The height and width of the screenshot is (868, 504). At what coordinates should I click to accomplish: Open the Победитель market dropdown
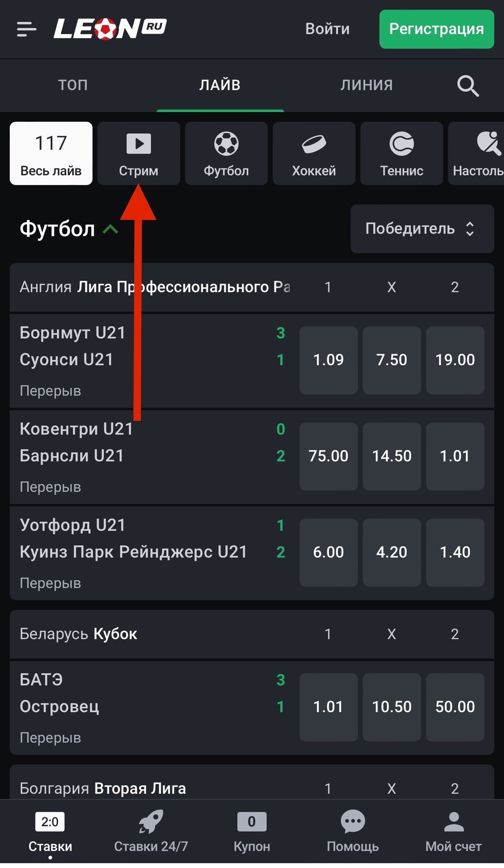pyautogui.click(x=422, y=229)
